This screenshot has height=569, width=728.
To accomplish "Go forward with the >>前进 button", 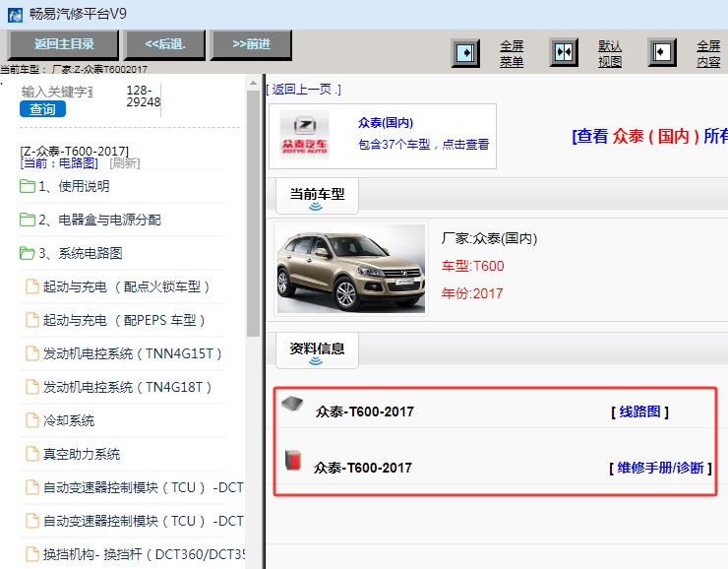I will pos(251,44).
